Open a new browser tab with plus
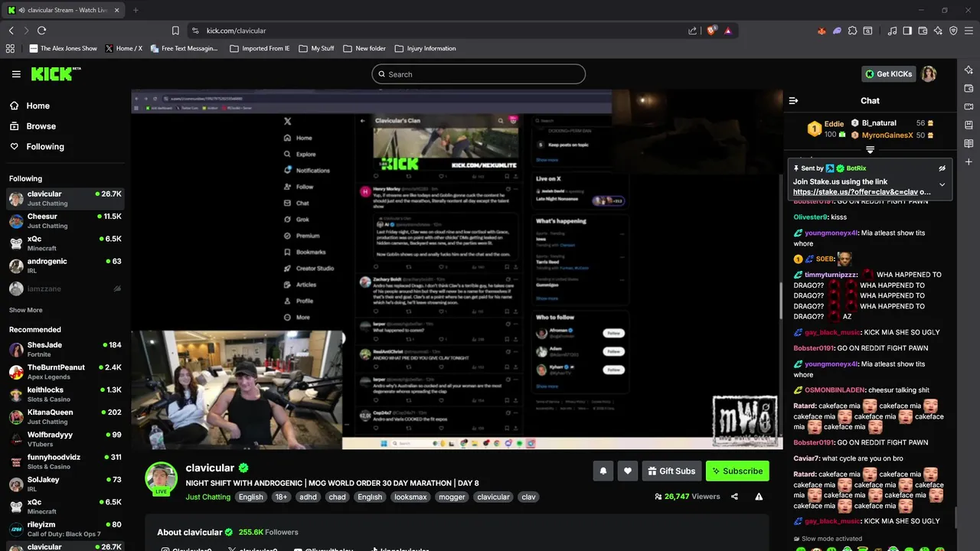Screen dimensions: 980x551 (136, 10)
